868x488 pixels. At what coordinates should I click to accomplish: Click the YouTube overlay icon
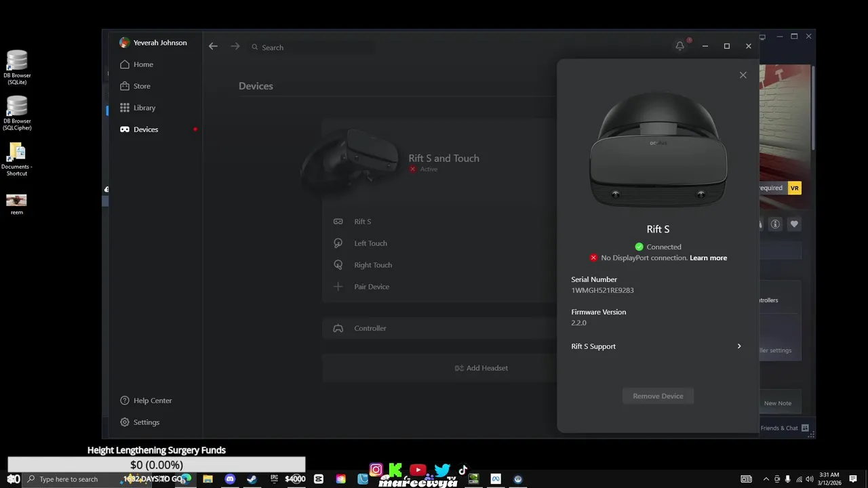[418, 470]
